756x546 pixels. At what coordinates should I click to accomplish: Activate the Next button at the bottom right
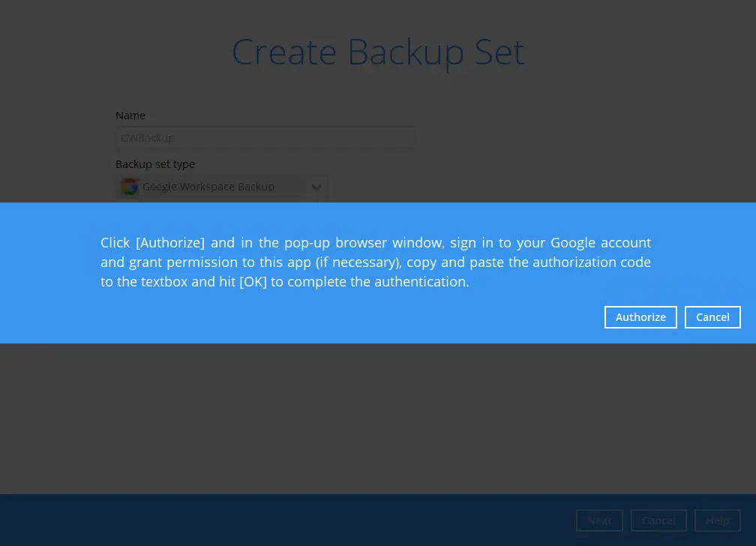coord(599,520)
